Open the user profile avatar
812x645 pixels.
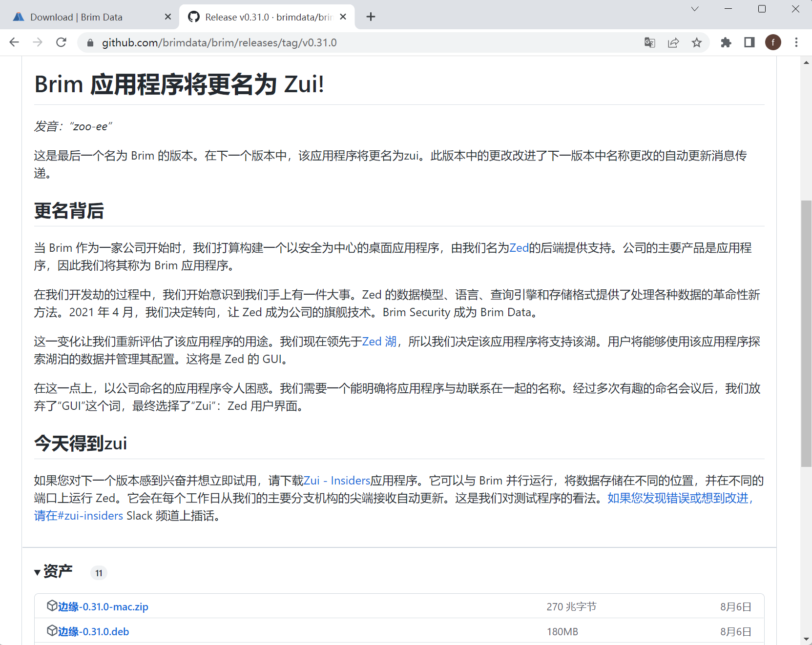coord(773,42)
